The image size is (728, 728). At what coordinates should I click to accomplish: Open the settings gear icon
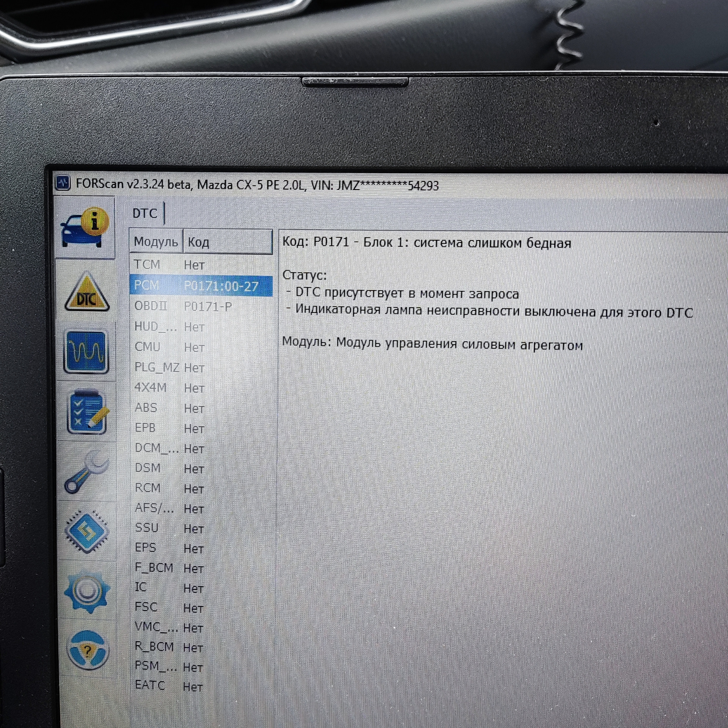point(87,592)
